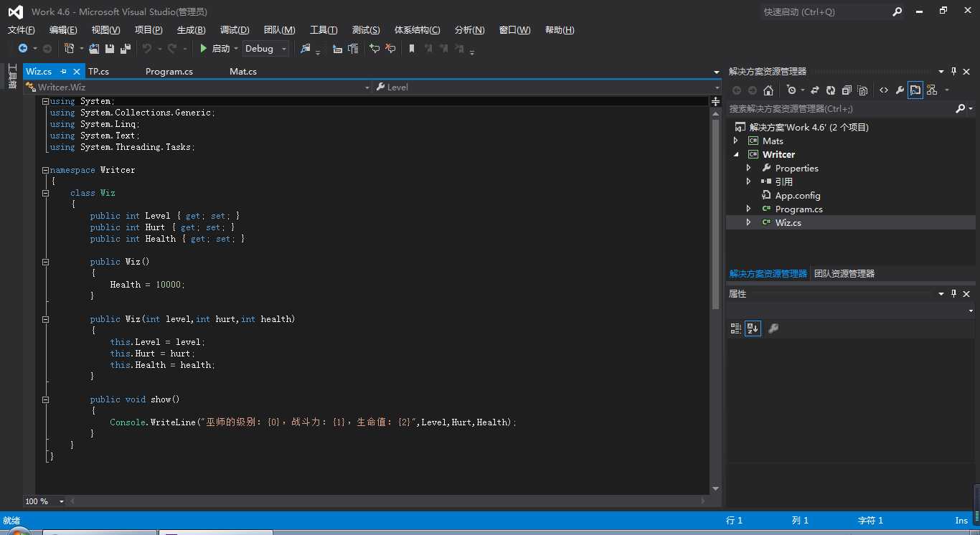Switch to the Program.cs editor tab
The height and width of the screenshot is (535, 980).
pyautogui.click(x=169, y=72)
